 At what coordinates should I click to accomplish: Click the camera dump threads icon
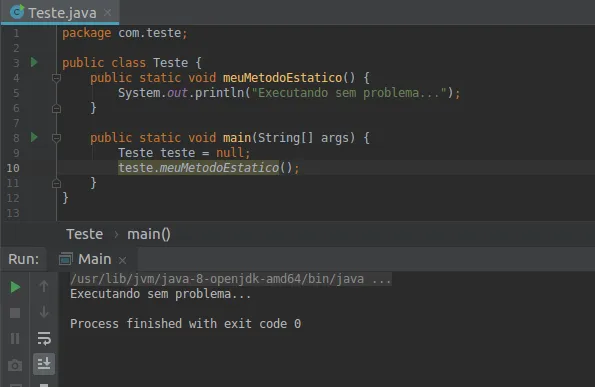point(15,365)
